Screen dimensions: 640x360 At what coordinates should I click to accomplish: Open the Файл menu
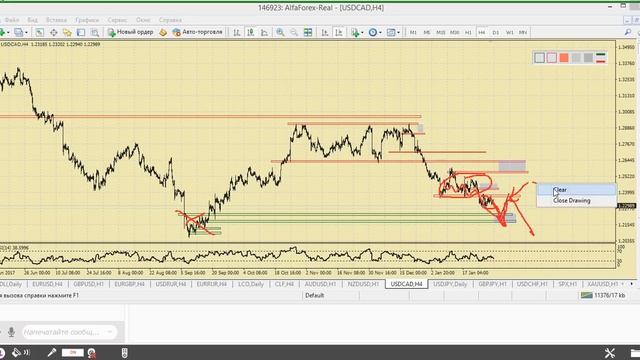click(x=12, y=20)
